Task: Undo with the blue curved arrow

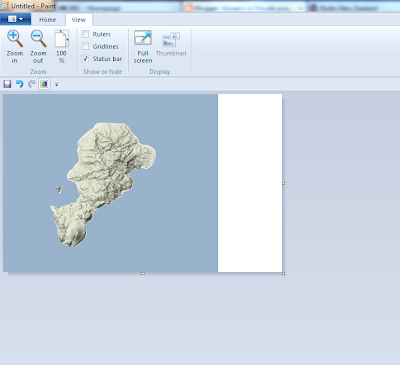Action: coord(20,84)
